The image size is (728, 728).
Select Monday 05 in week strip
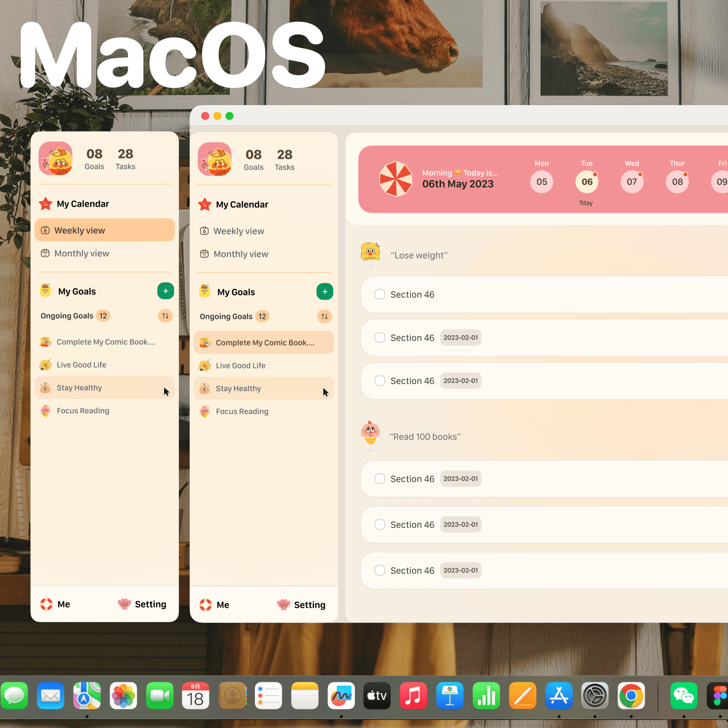pos(542,182)
